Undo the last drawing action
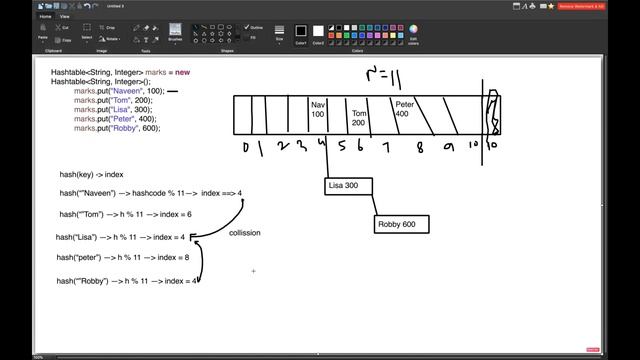The image size is (640, 360). [x=87, y=6]
